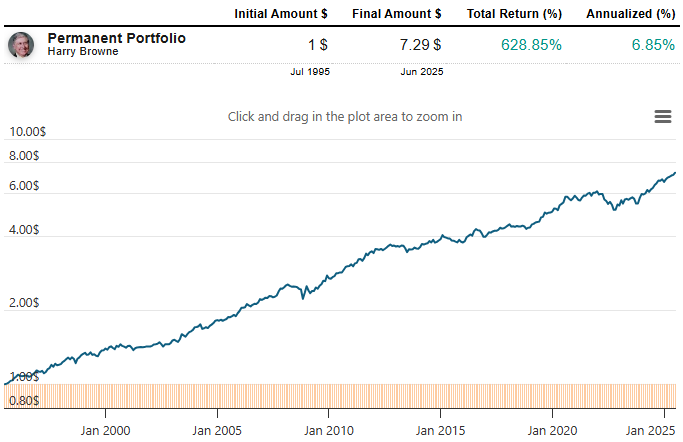Click the Initial Amount $ column header

(280, 14)
